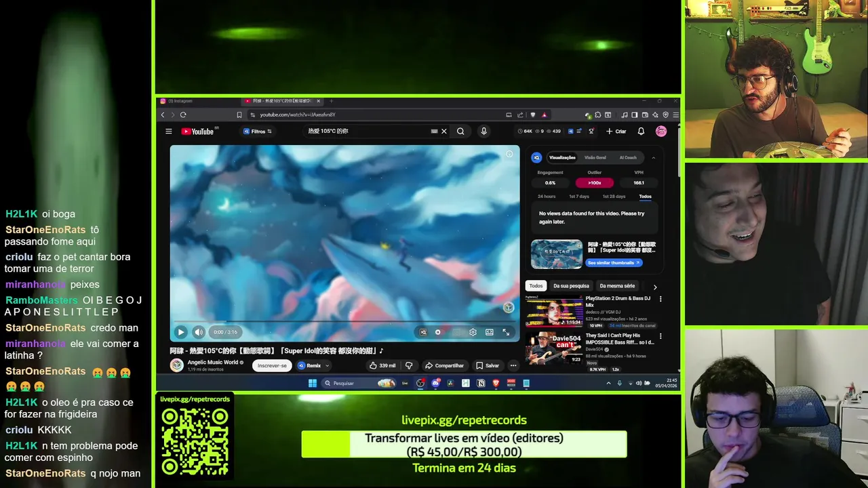Like the video with 339 mil
The width and height of the screenshot is (868, 488).
[382, 365]
